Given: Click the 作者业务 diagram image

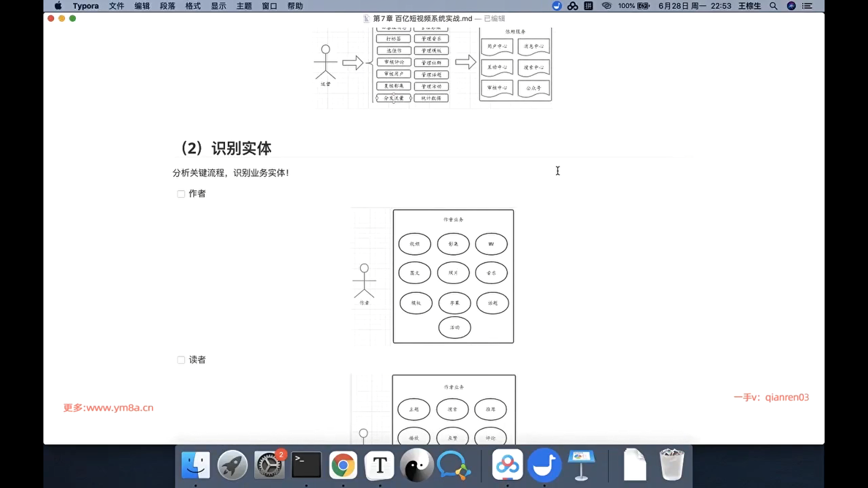Looking at the screenshot, I should click(453, 276).
